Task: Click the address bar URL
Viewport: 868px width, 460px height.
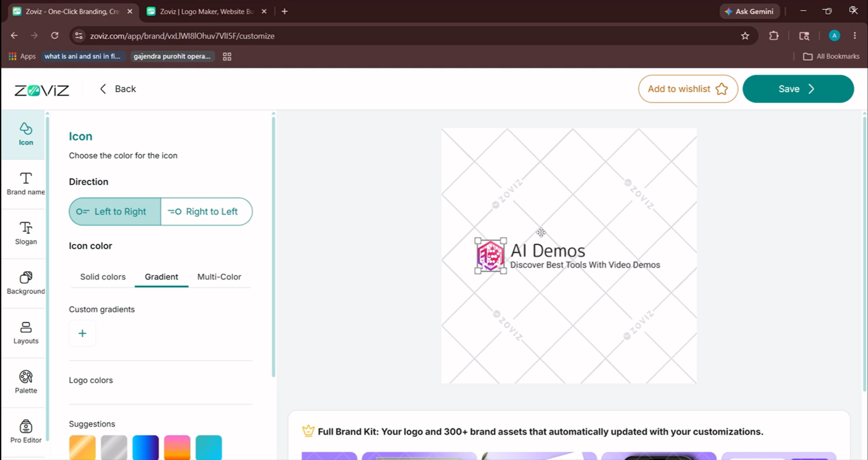Action: [182, 36]
